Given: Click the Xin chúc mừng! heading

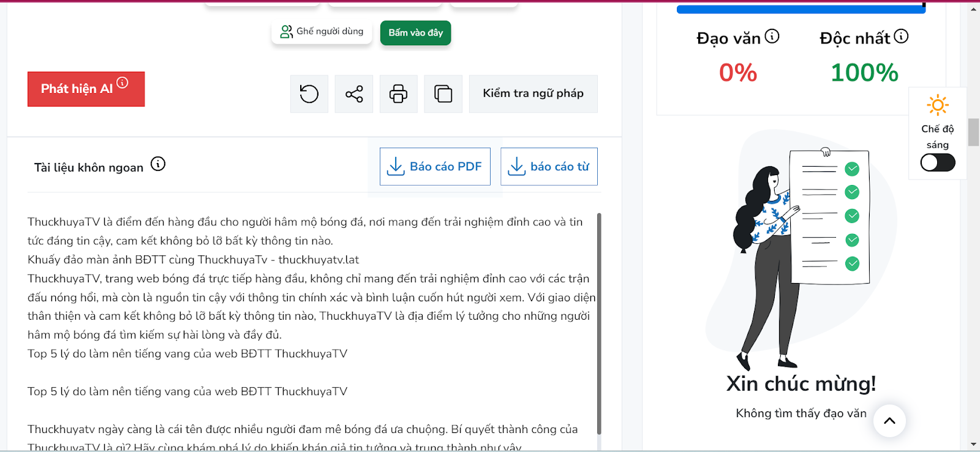Looking at the screenshot, I should [x=801, y=384].
